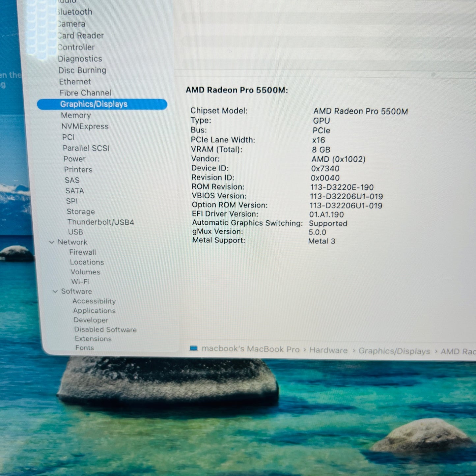Collapse the Software section chevron

click(x=55, y=291)
